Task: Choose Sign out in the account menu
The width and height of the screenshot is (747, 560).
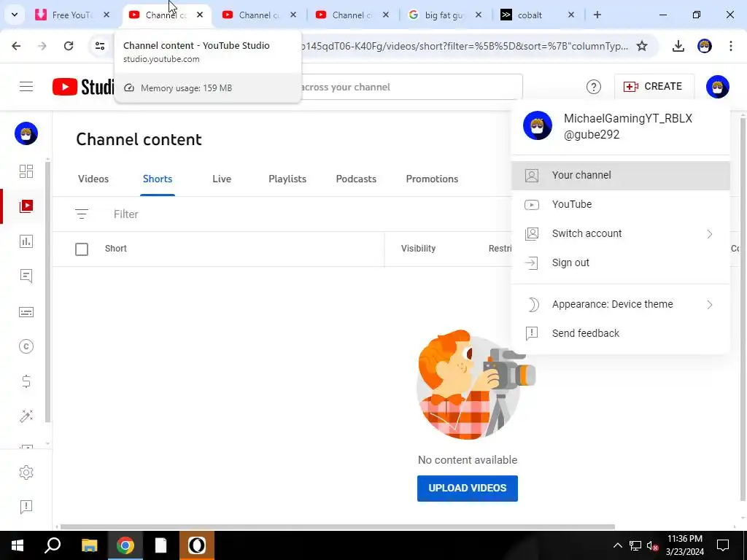Action: 620,262
